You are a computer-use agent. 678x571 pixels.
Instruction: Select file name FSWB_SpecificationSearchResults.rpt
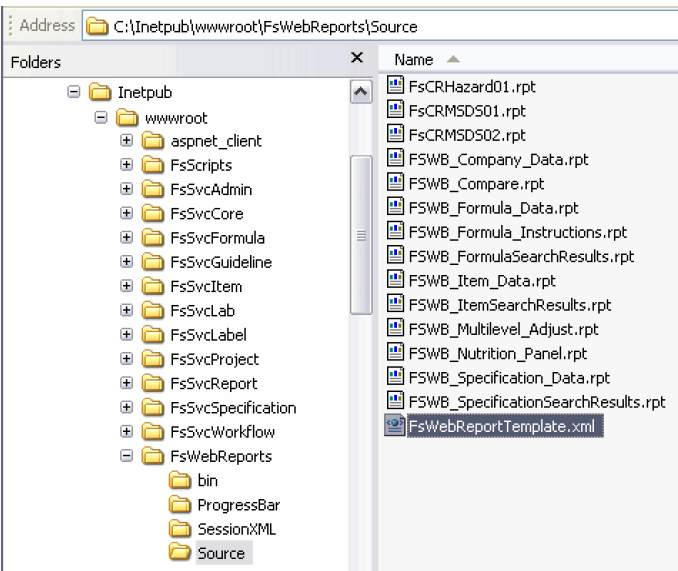pyautogui.click(x=537, y=402)
